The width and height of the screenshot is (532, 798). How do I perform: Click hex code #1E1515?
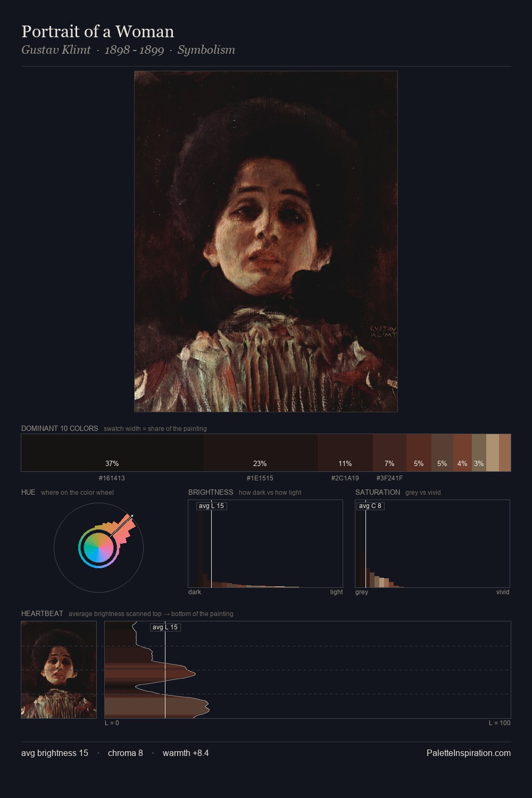click(x=260, y=478)
